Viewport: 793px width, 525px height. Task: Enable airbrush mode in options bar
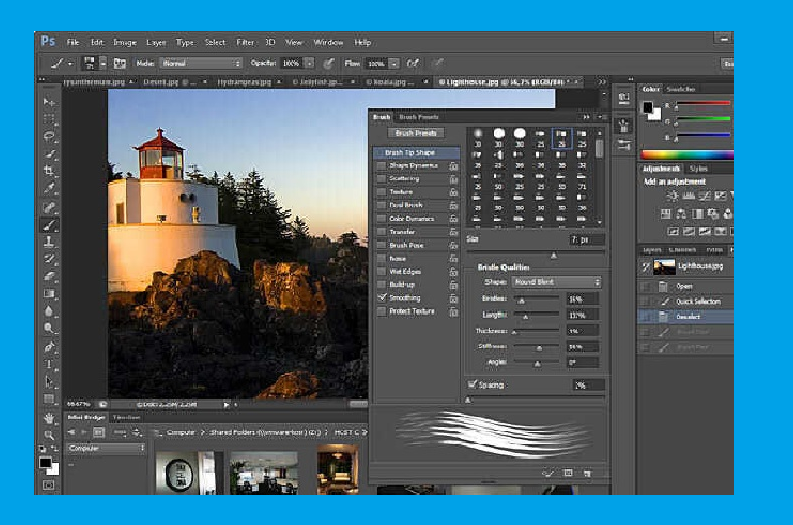[413, 63]
